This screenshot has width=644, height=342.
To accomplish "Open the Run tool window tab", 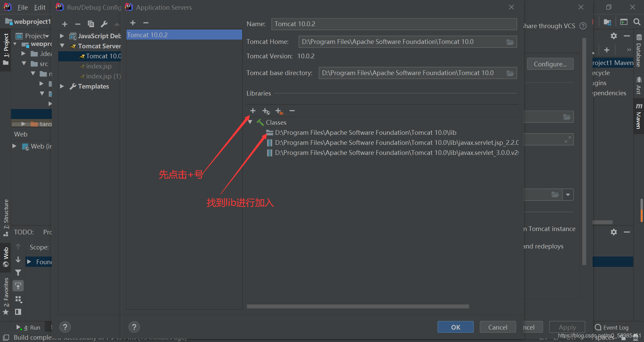I will (x=28, y=328).
